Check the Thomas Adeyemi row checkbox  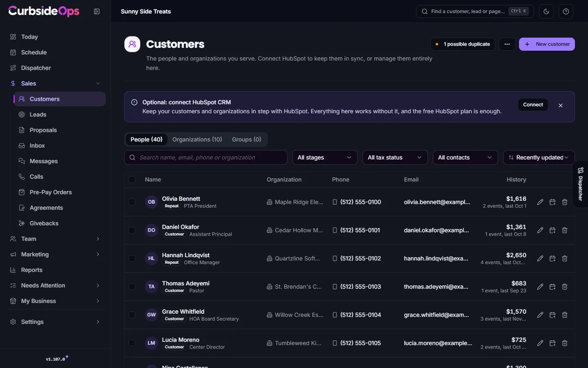(132, 287)
